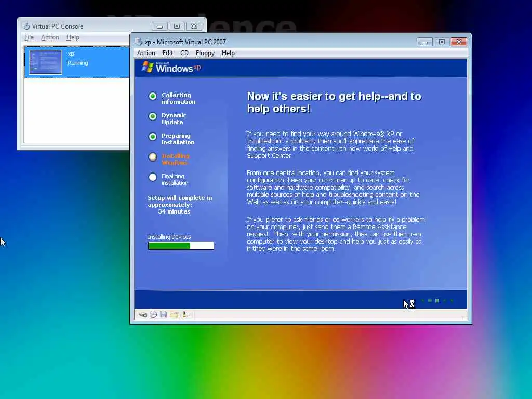Screen dimensions: 532x399
Task: Click the network adapter status icon
Action: (x=184, y=314)
